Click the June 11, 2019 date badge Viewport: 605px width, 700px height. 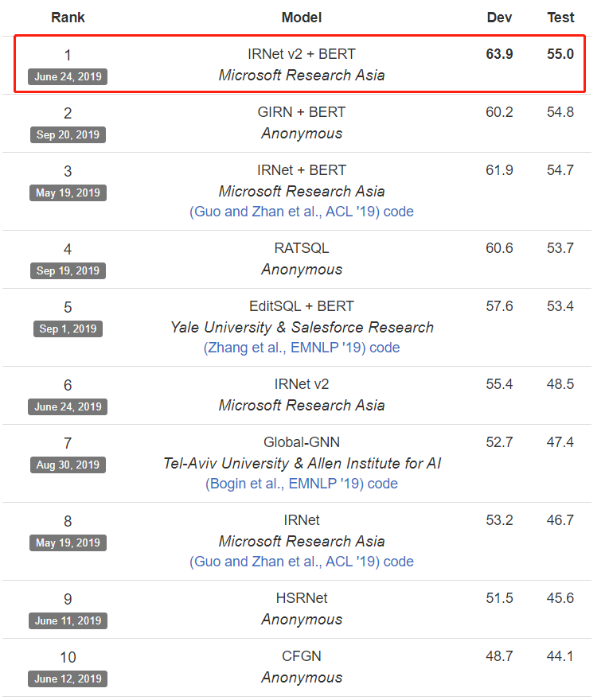point(68,620)
